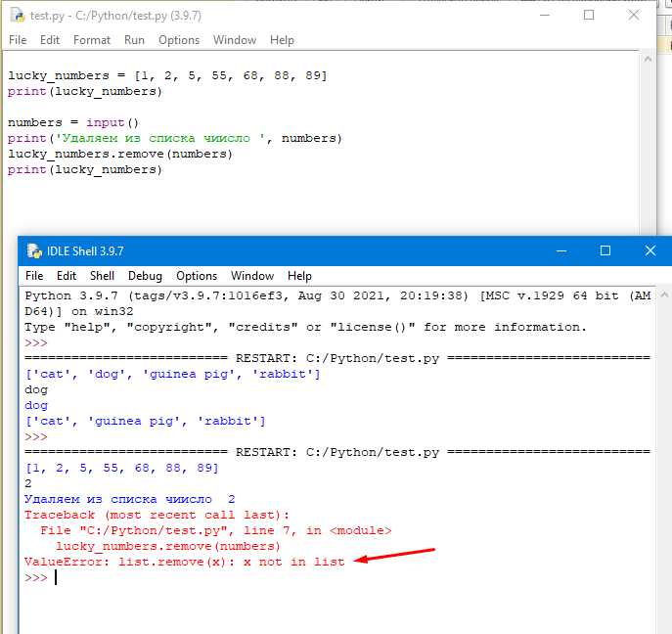Open the Shell menu in IDLE Shell
This screenshot has height=634, width=672.
pyautogui.click(x=102, y=276)
